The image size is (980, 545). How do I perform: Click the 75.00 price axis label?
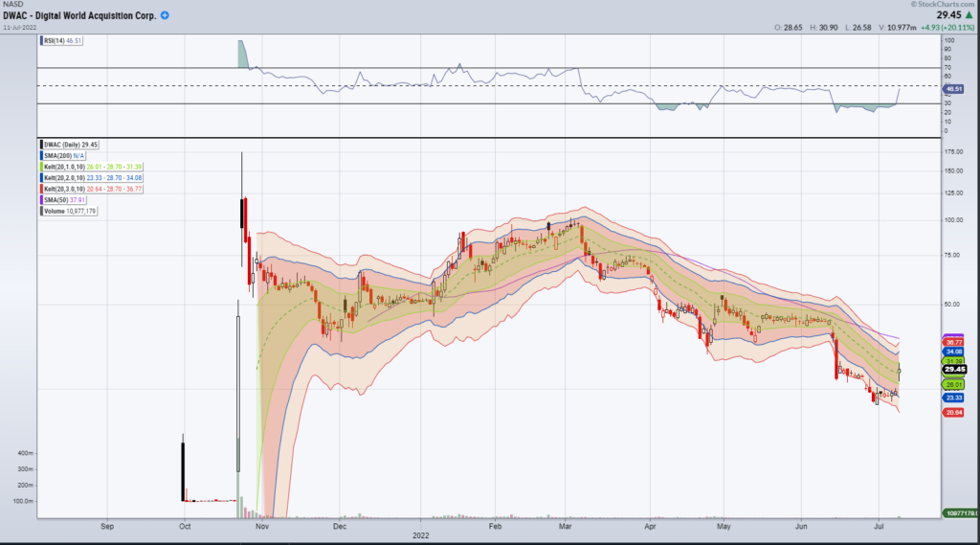tap(954, 256)
